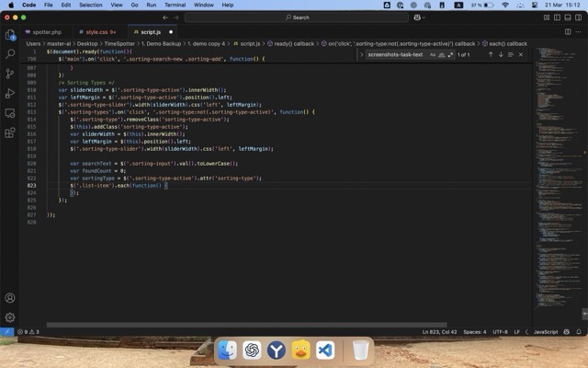This screenshot has height=368, width=588.
Task: Open the Spaces: 4 indentation selector
Action: (x=474, y=331)
